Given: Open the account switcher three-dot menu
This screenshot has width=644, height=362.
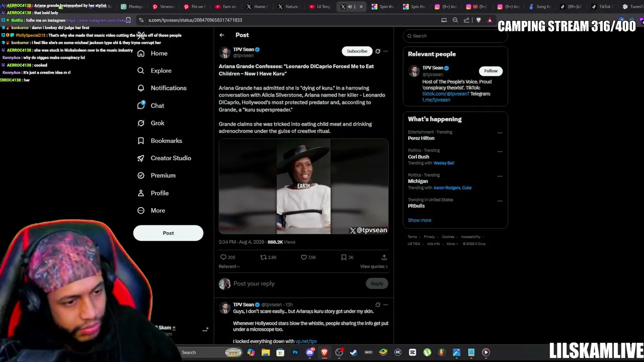Looking at the screenshot, I should pos(205,330).
